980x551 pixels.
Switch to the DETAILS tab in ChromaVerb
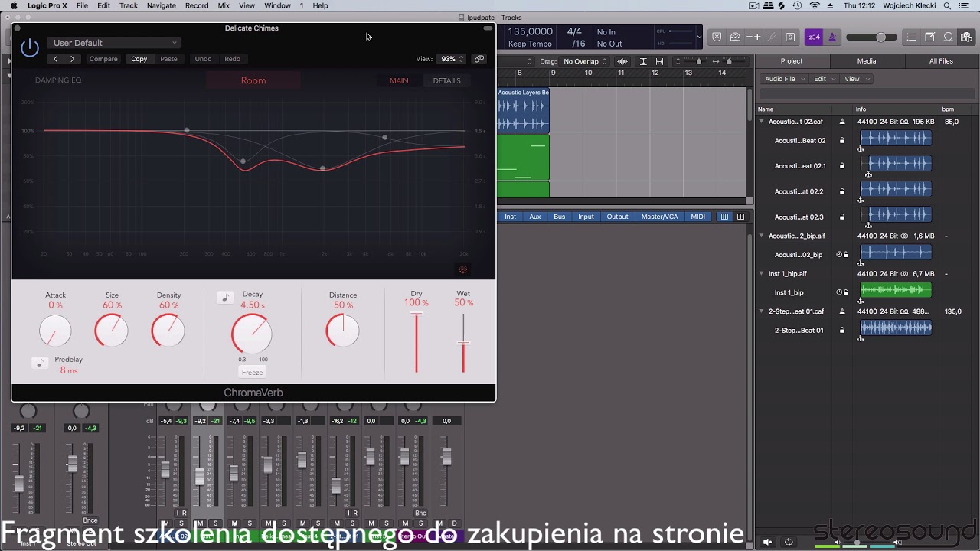(446, 80)
